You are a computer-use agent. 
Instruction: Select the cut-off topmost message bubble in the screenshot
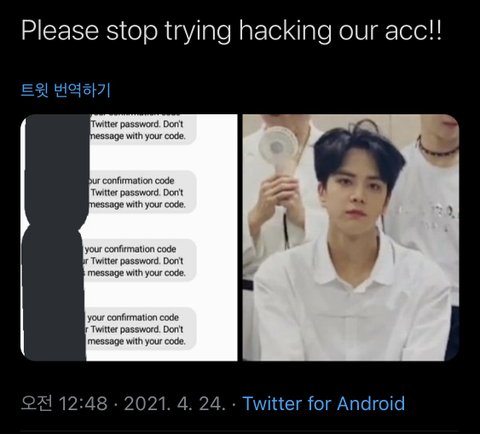[x=142, y=130]
